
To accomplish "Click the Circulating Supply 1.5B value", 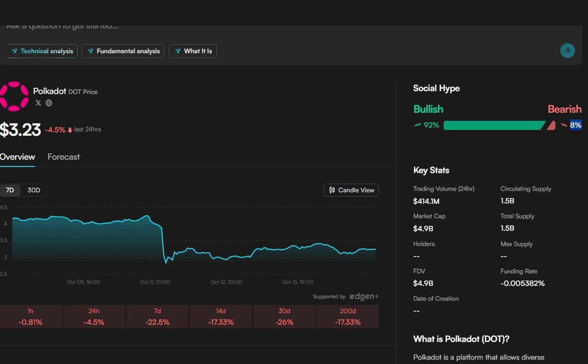I will (508, 201).
